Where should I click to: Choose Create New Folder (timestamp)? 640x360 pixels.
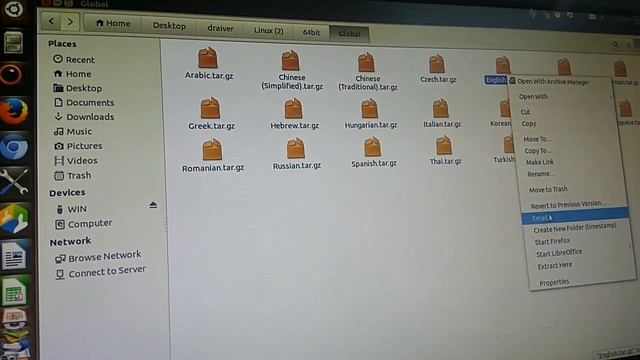coord(575,228)
